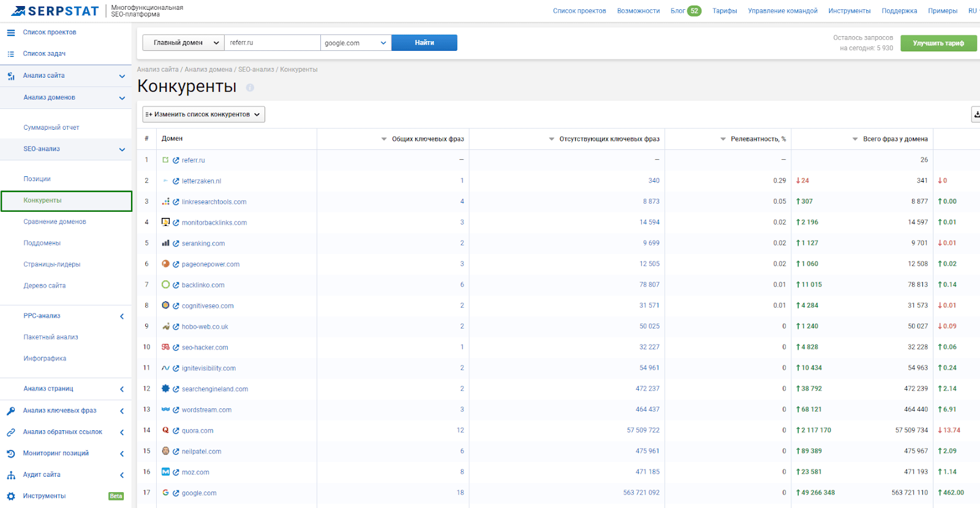This screenshot has width=980, height=508.
Task: Click the key icon for Анализ ключевых фраз
Action: point(11,411)
